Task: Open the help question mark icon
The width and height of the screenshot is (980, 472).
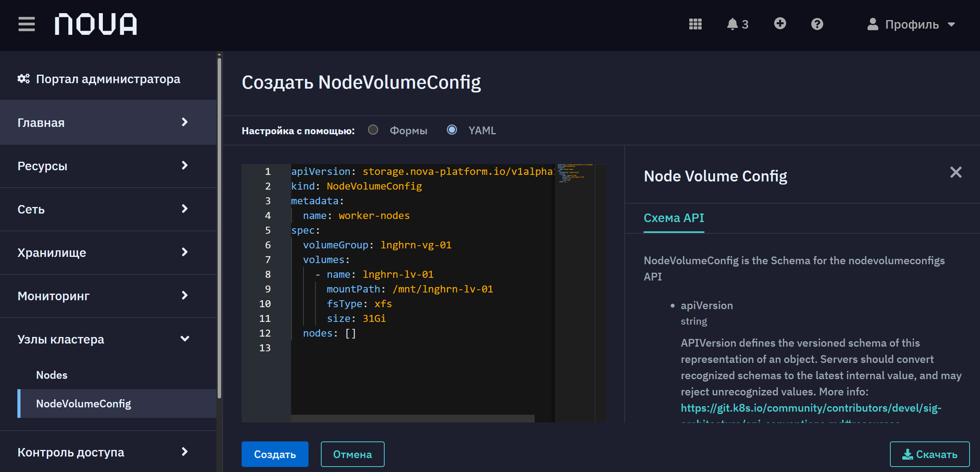Action: click(817, 24)
